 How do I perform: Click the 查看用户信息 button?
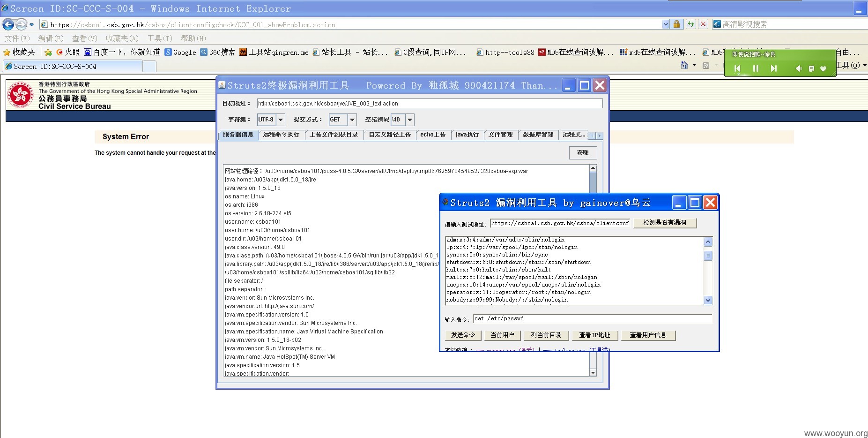[x=648, y=335]
